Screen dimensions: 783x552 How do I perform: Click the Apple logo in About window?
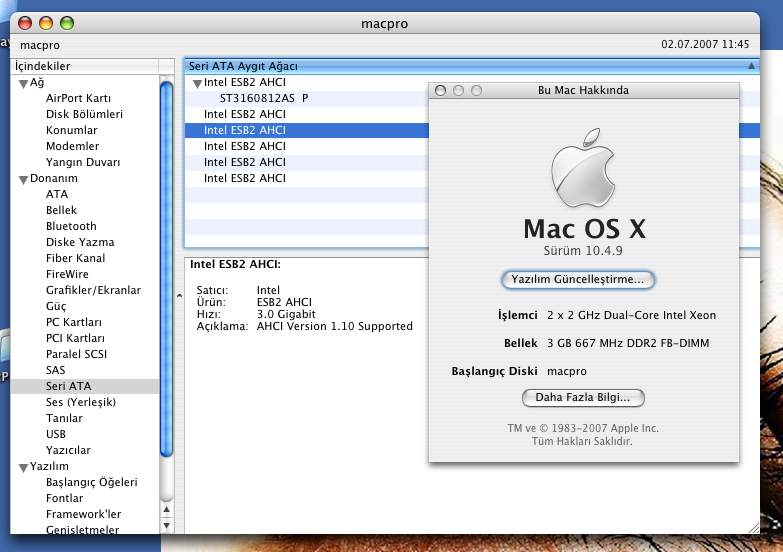583,168
